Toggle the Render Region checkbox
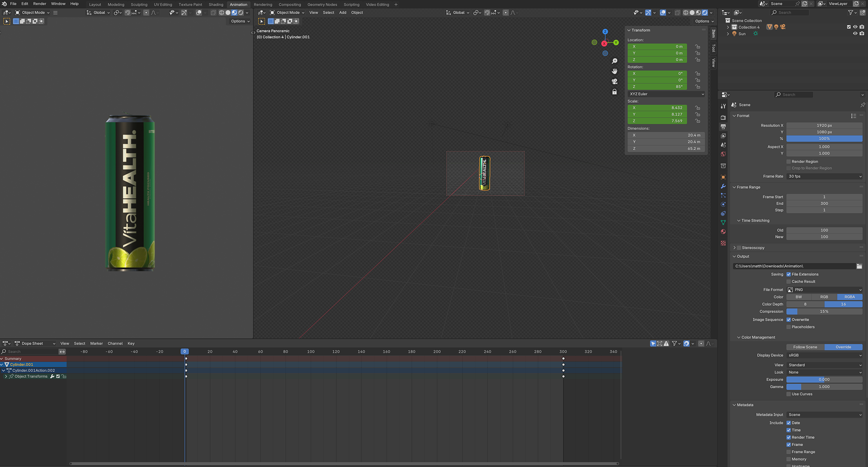 coord(788,162)
